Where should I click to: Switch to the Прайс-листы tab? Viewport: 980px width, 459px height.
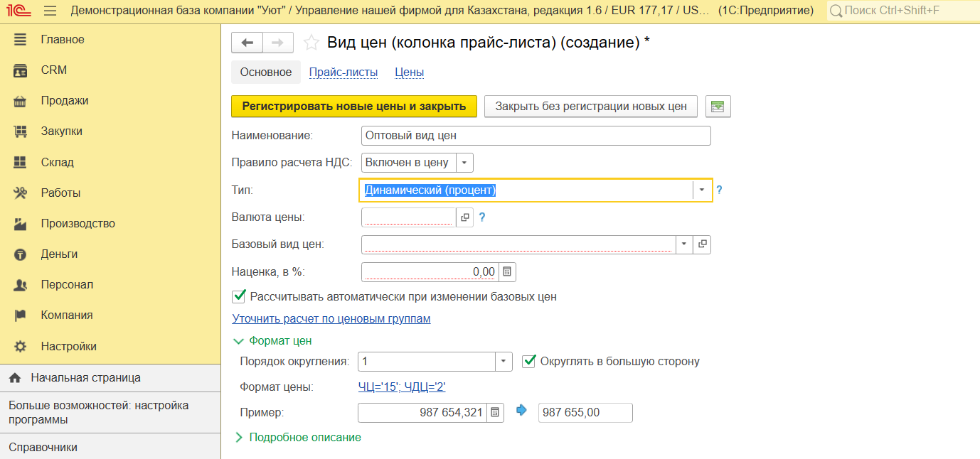click(x=343, y=72)
